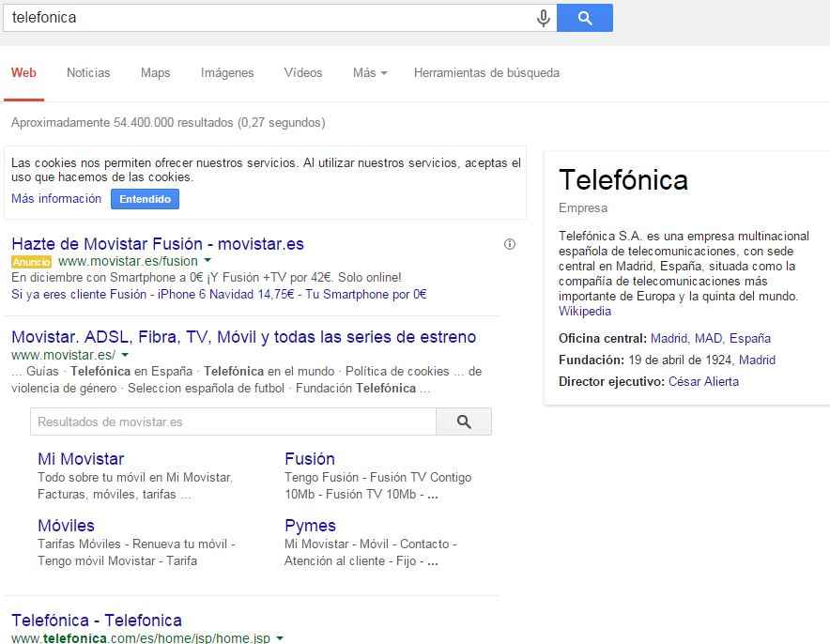
Task: Open the Wikipedia link in knowledge panel
Action: pos(585,311)
